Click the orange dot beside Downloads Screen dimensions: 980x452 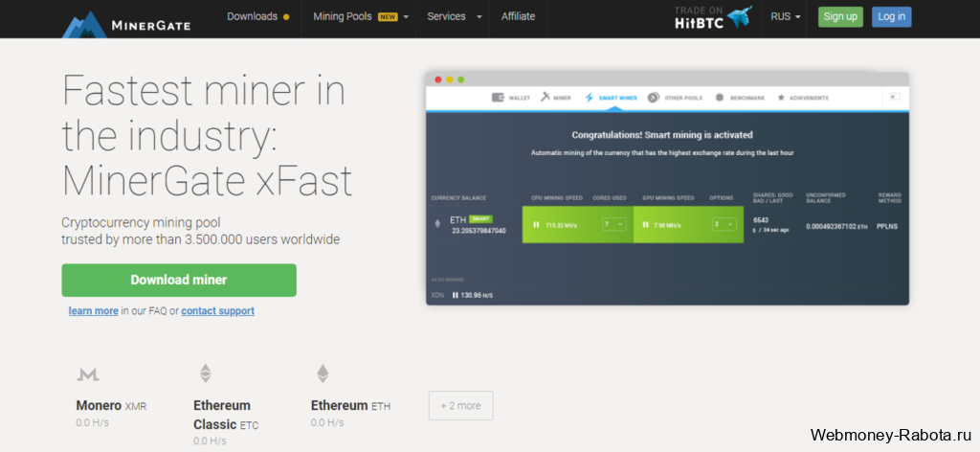(286, 17)
